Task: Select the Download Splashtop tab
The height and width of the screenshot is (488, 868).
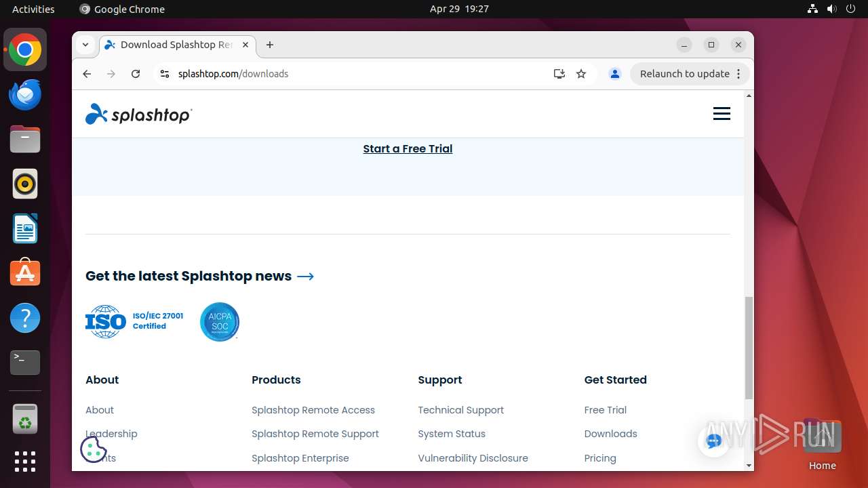Action: 176,45
